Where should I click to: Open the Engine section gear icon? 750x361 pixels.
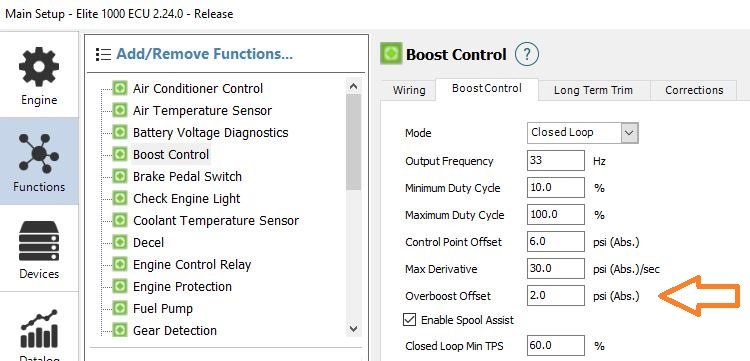(x=39, y=67)
